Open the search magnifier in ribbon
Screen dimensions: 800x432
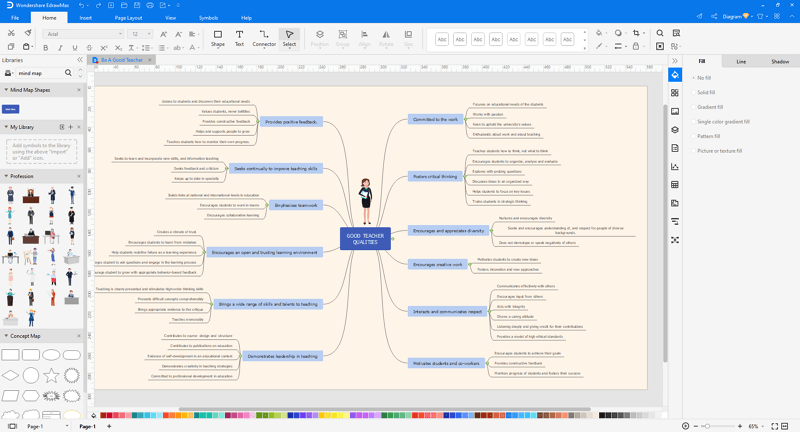click(660, 33)
